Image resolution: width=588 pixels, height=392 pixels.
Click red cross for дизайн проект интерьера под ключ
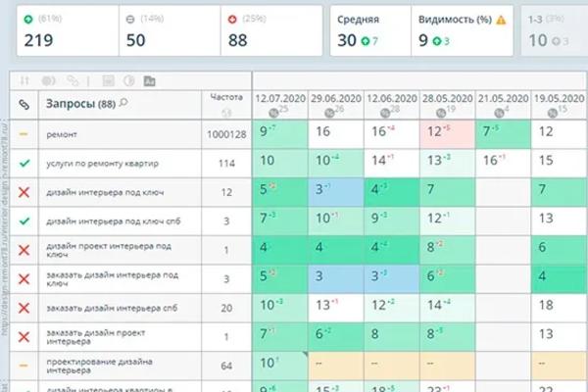tap(24, 250)
